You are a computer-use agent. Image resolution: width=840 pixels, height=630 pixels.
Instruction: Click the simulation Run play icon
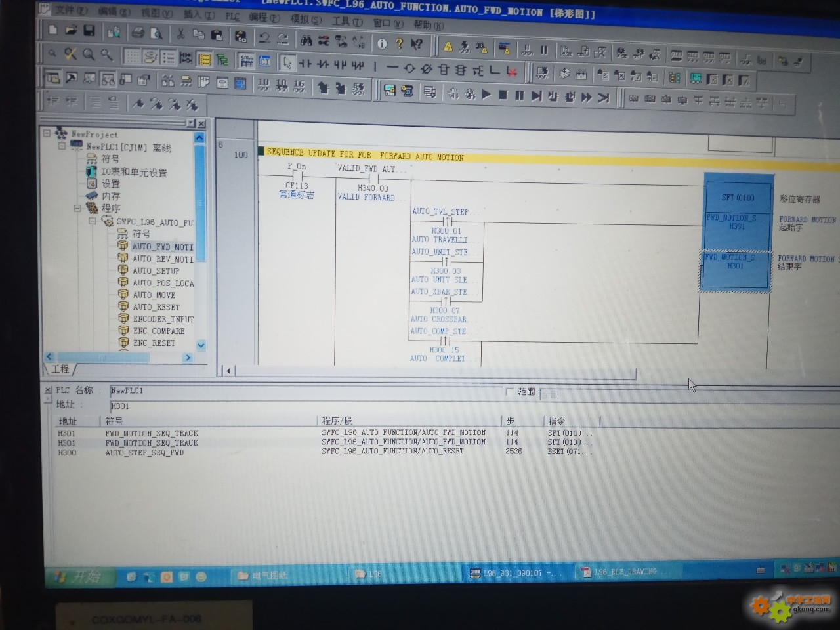[x=486, y=94]
